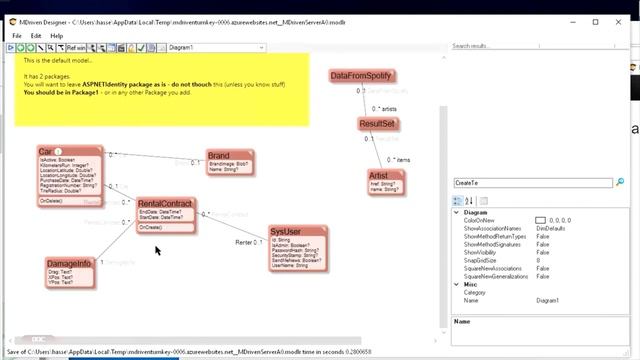Click the property pages icon in property grid
This screenshot has height=360, width=640.
pos(484,201)
